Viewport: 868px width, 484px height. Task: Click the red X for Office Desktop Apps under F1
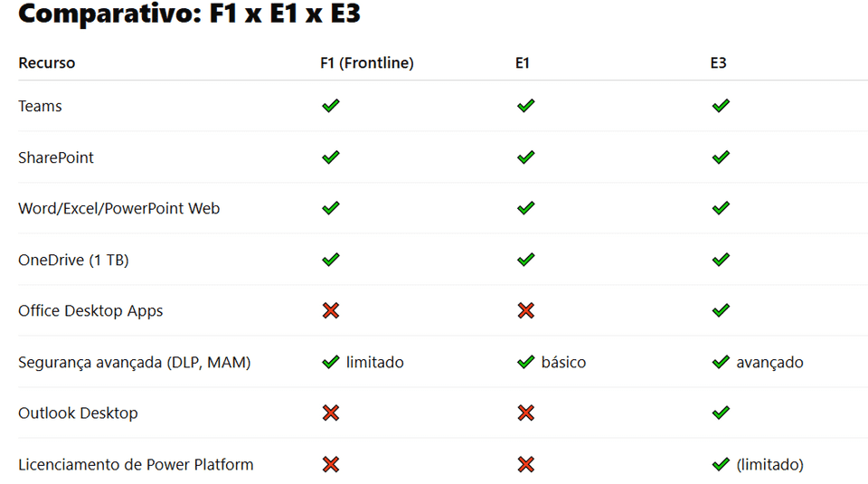tap(331, 310)
